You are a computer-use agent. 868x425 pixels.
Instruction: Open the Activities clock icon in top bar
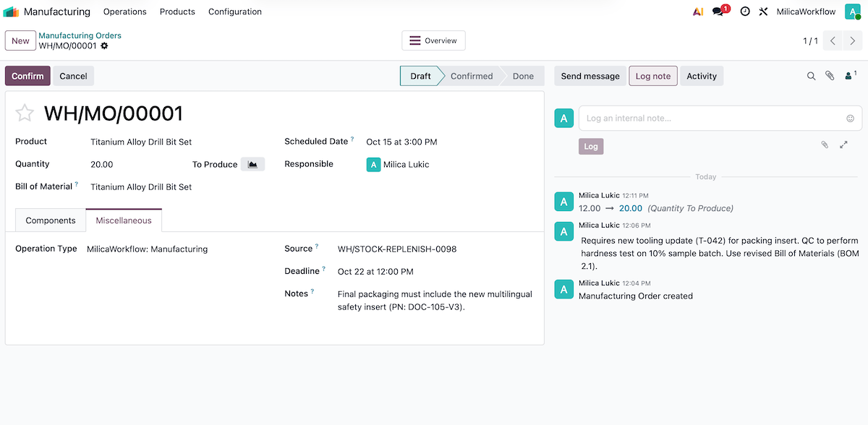(x=744, y=11)
